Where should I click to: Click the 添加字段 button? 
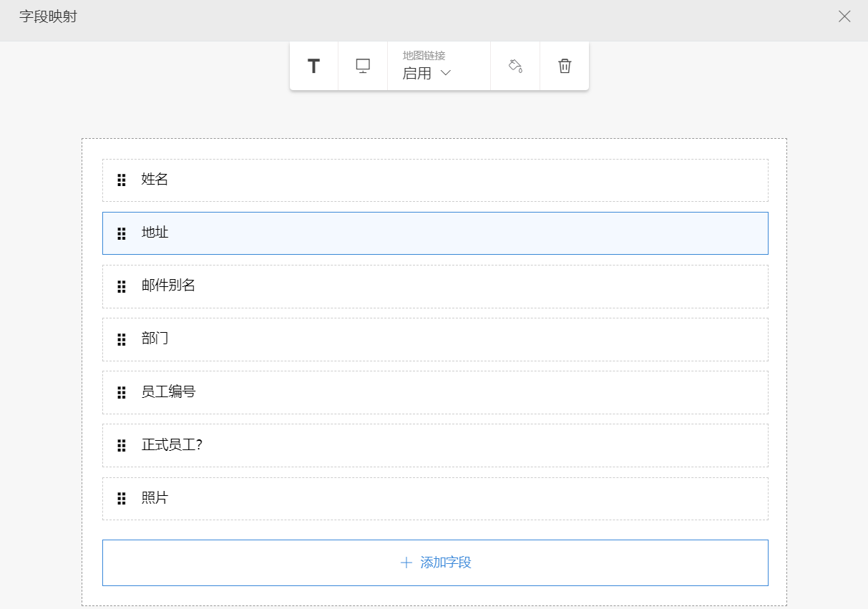(x=435, y=562)
